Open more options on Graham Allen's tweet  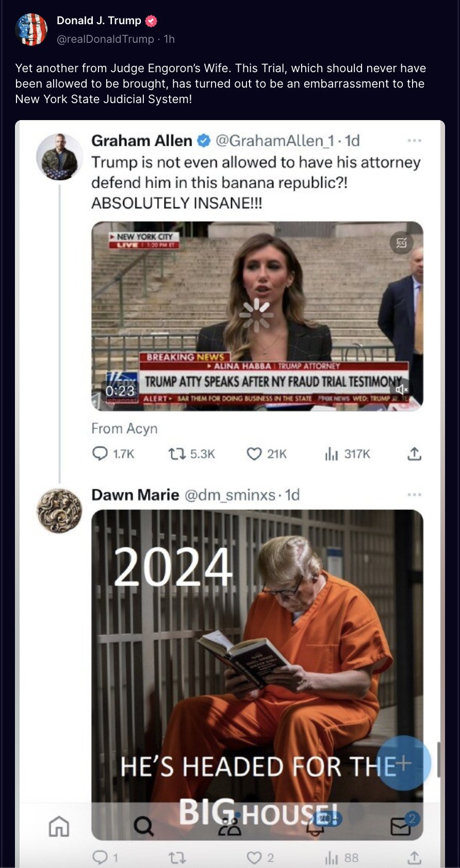tap(414, 140)
